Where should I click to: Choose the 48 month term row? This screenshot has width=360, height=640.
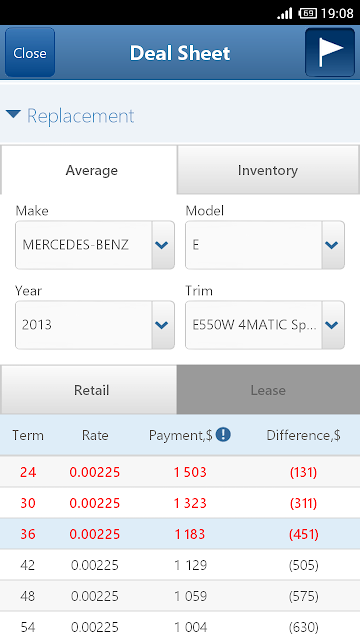[x=180, y=596]
